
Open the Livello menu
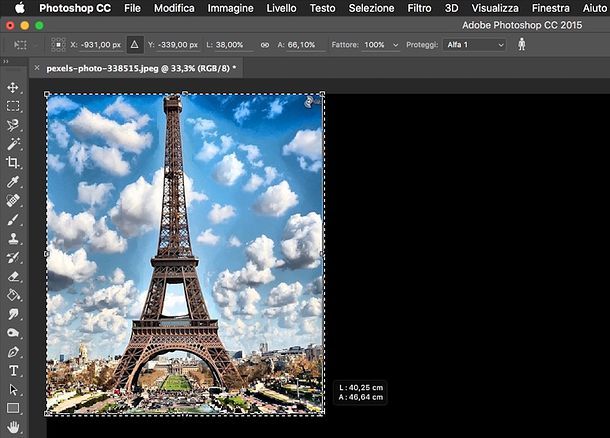tap(281, 8)
